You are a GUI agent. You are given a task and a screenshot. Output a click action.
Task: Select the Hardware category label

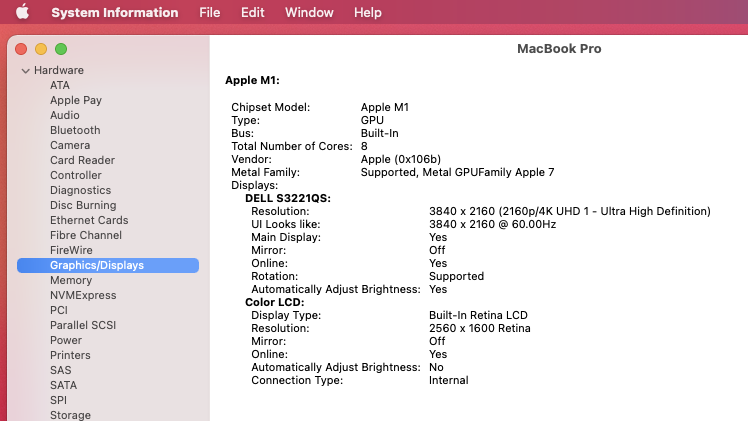tap(59, 70)
